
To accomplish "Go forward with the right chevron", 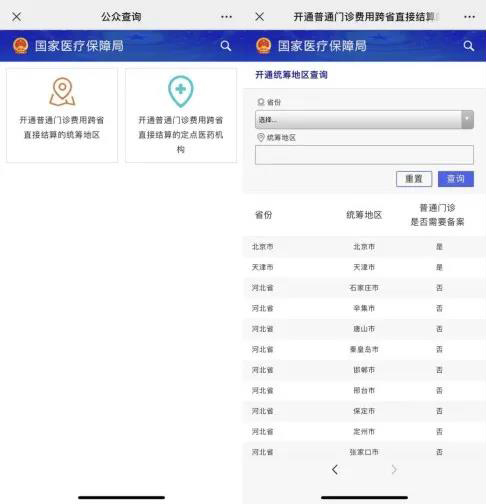I will tap(394, 470).
